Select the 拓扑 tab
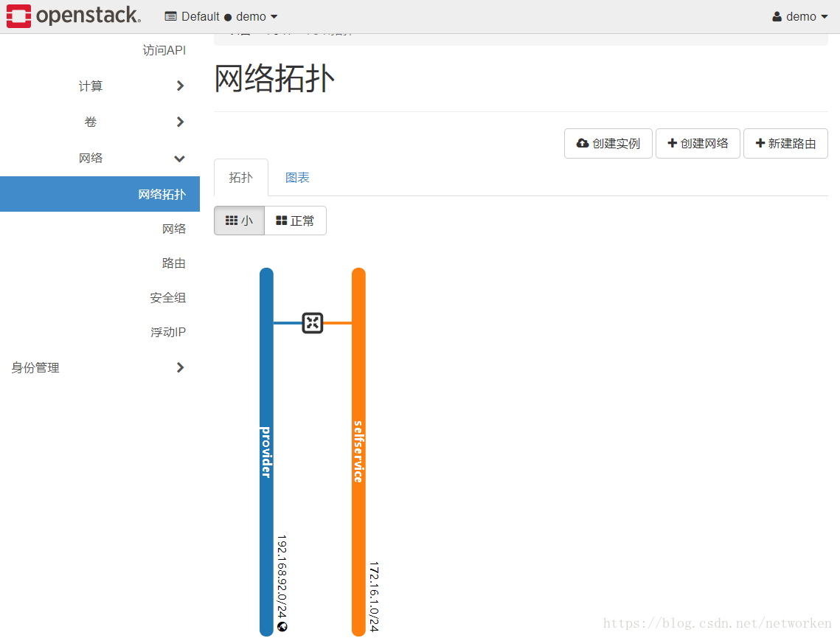 (x=240, y=177)
